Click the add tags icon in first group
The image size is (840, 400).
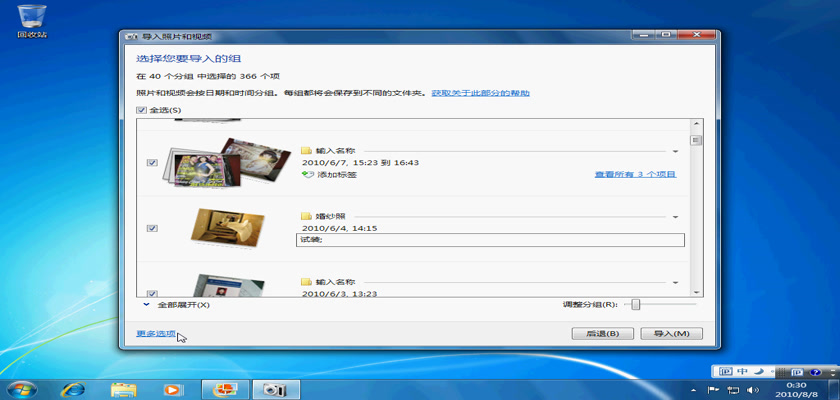click(307, 175)
